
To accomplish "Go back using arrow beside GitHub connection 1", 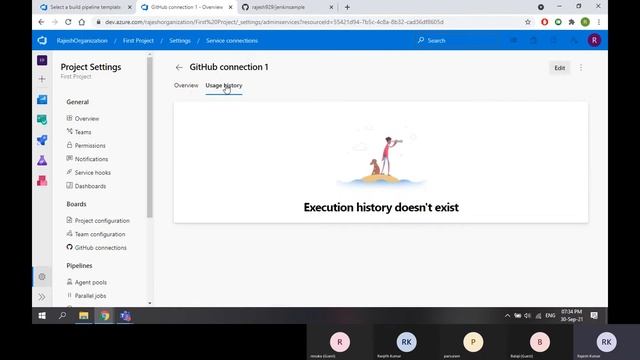I will [x=179, y=67].
